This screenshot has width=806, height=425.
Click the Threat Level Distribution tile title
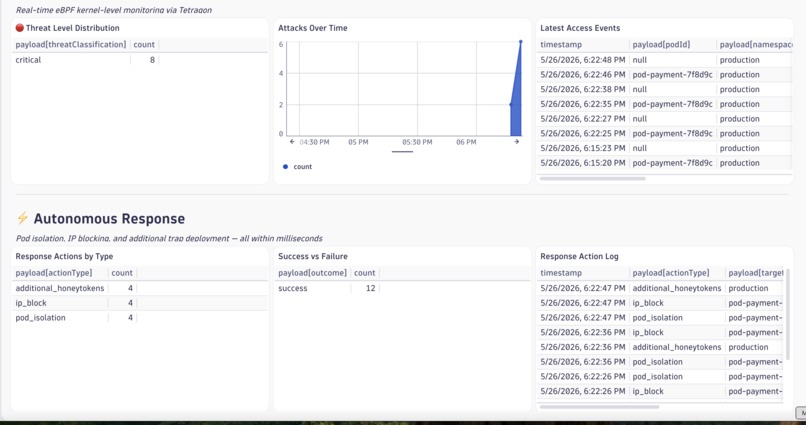coord(72,28)
